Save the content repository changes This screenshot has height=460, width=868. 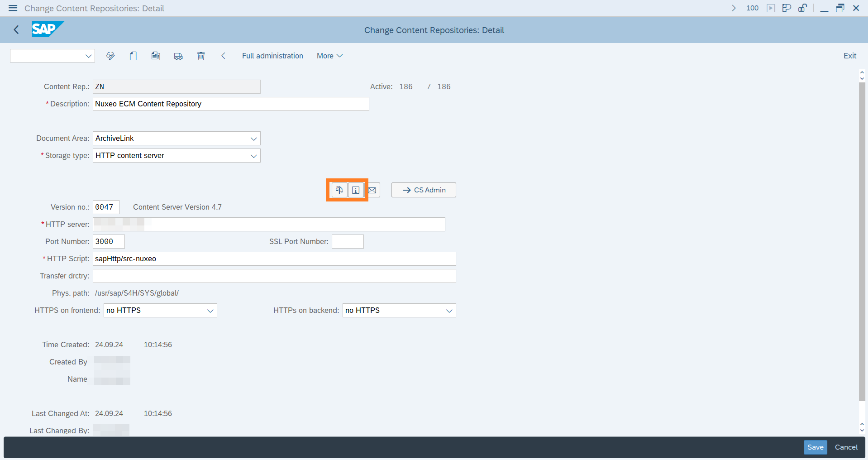pos(815,447)
